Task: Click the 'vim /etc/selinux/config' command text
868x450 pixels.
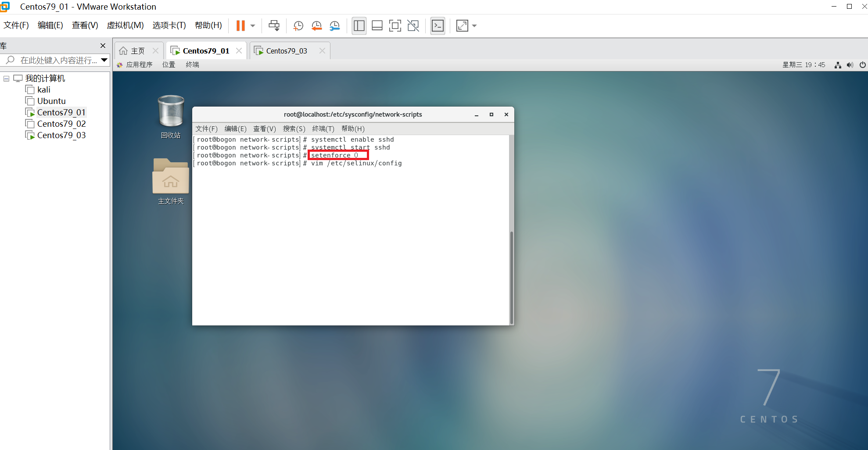Action: tap(356, 164)
